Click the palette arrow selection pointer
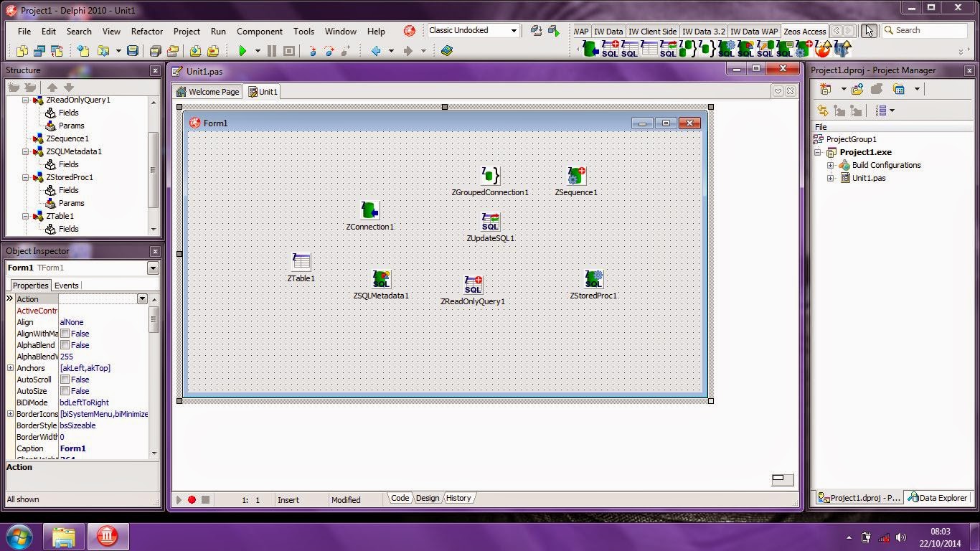The width and height of the screenshot is (980, 551). pyautogui.click(x=869, y=30)
